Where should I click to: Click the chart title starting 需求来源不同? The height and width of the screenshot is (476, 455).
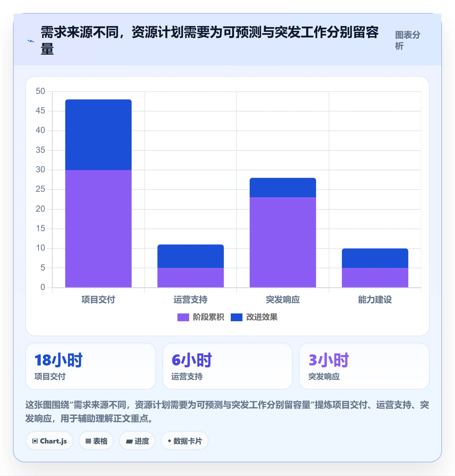pyautogui.click(x=210, y=41)
